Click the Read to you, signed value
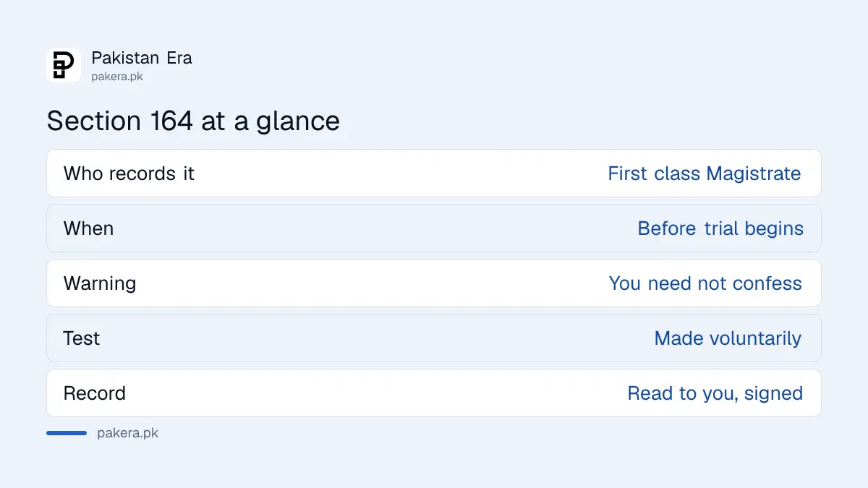 (x=715, y=393)
